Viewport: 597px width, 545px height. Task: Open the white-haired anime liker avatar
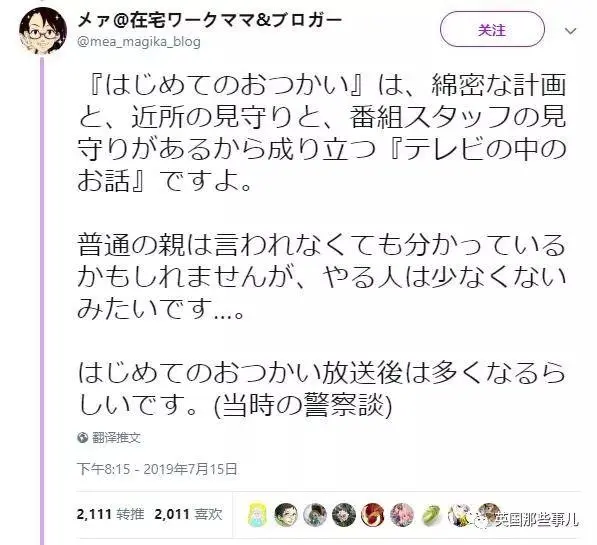pyautogui.click(x=460, y=515)
